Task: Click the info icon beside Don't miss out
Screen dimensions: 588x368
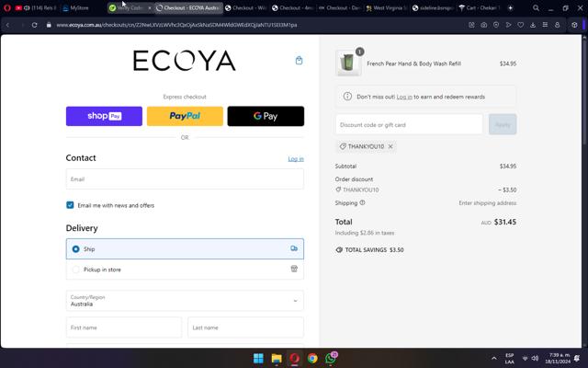Action: coord(347,97)
